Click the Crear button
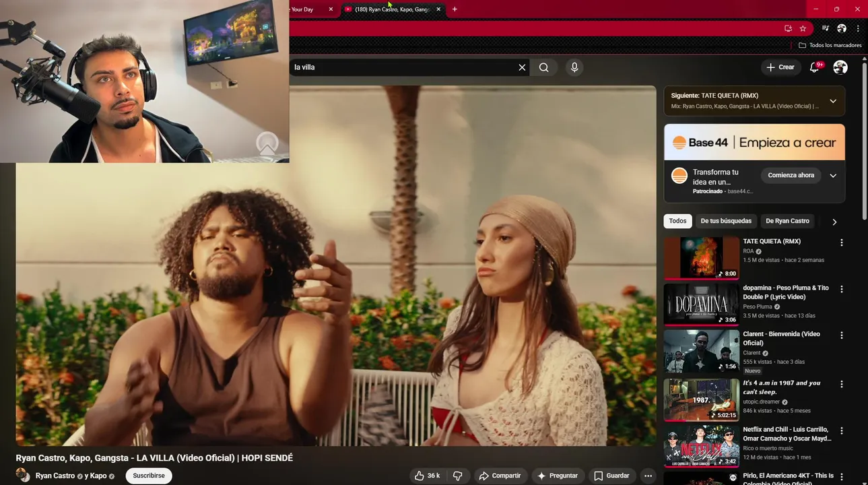This screenshot has width=868, height=485. [780, 67]
